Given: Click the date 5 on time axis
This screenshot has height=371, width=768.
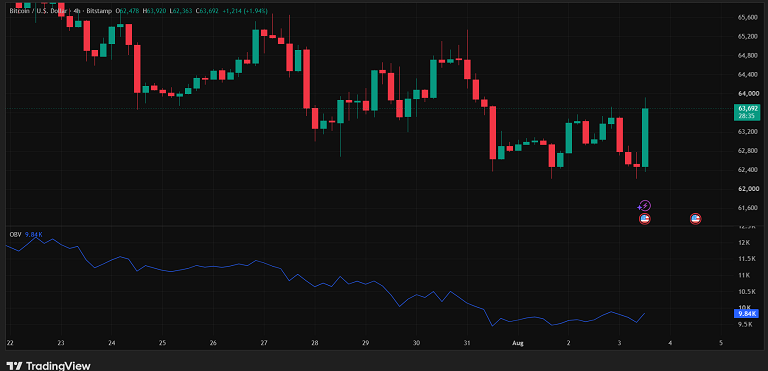Looking at the screenshot, I should point(721,343).
